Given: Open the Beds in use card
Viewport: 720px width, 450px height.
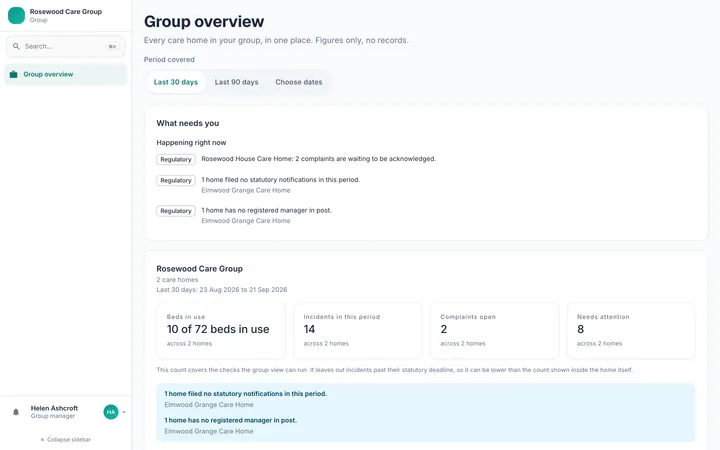Looking at the screenshot, I should point(220,330).
